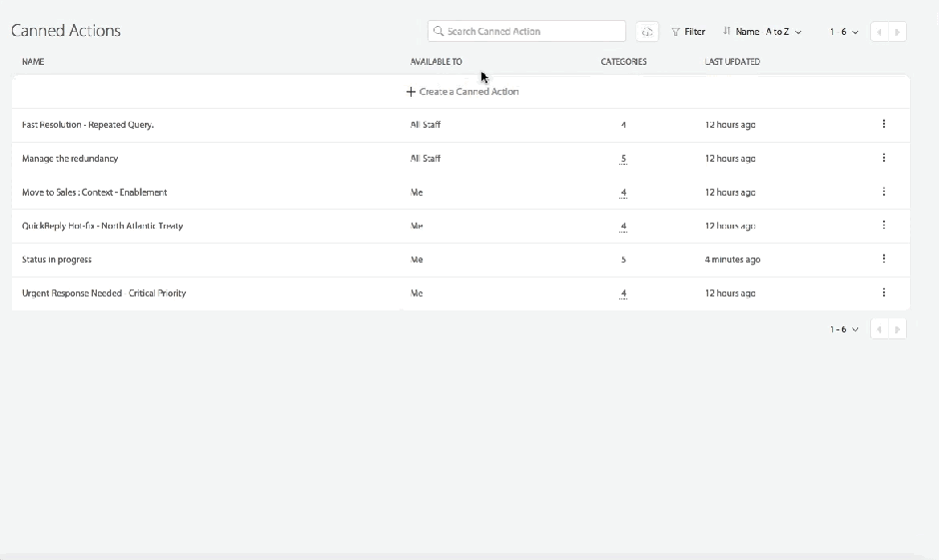
Task: Open kebab menu for Move to Sales row
Action: pyautogui.click(x=884, y=192)
